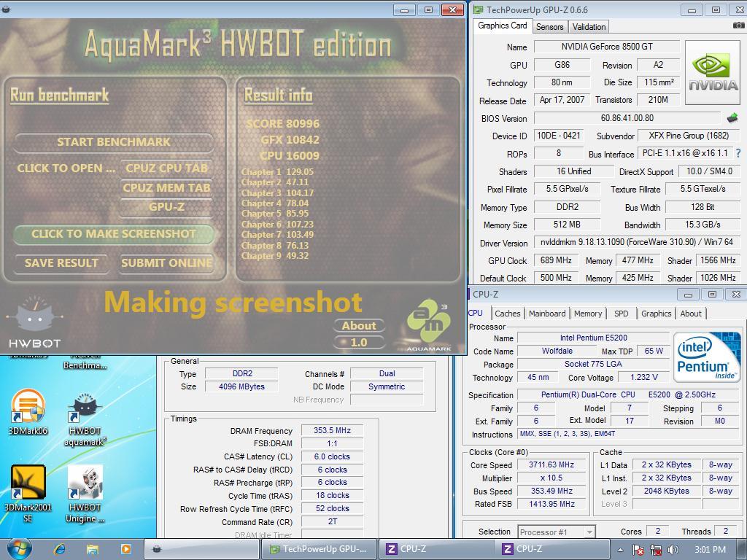Show hidden system tray icons arrow

coord(620,550)
